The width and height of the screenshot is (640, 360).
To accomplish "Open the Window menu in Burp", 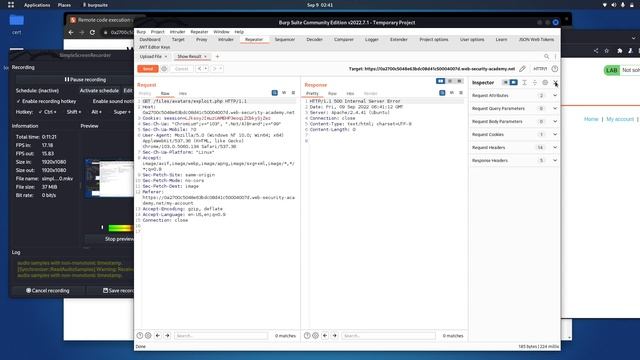I will click(221, 31).
